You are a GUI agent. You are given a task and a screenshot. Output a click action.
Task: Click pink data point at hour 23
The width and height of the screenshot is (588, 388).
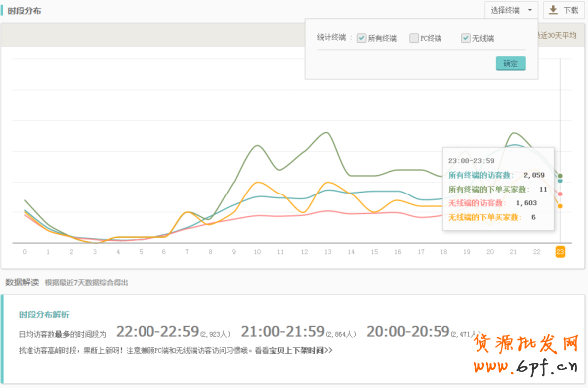pos(560,194)
